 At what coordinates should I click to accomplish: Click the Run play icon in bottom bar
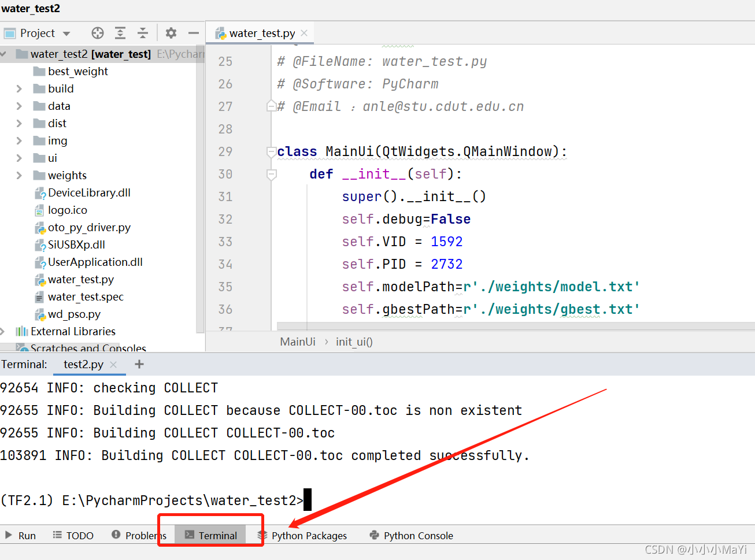click(9, 535)
